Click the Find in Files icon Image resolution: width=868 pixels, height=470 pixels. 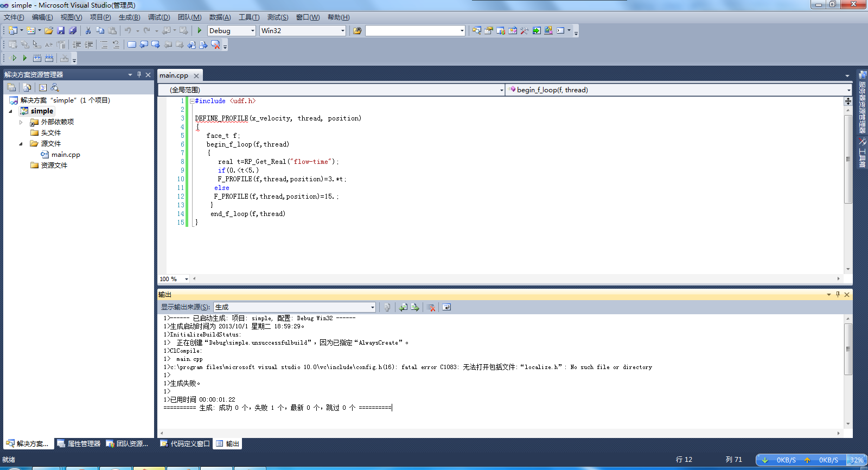pos(357,31)
